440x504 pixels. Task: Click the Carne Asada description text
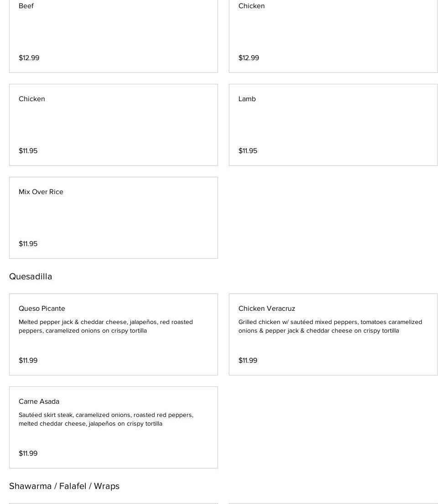coord(106,419)
